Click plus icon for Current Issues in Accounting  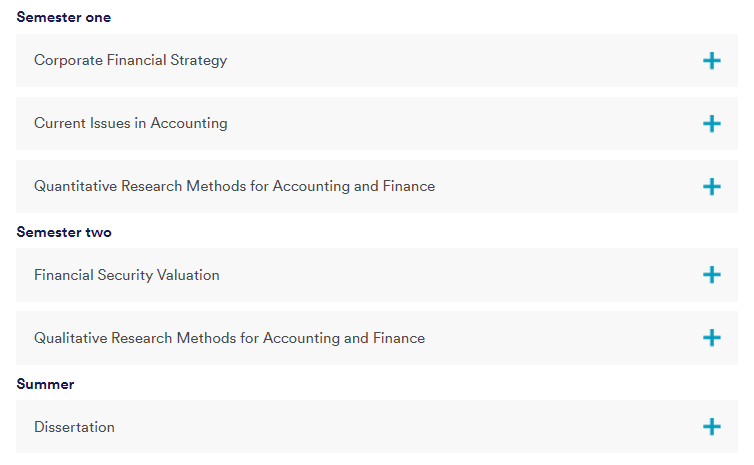[x=711, y=124]
